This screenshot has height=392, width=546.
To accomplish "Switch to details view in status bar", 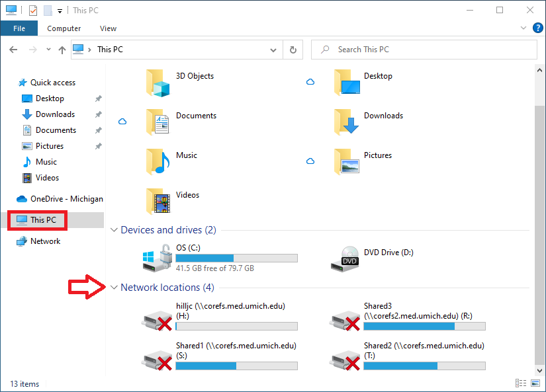I will [521, 383].
